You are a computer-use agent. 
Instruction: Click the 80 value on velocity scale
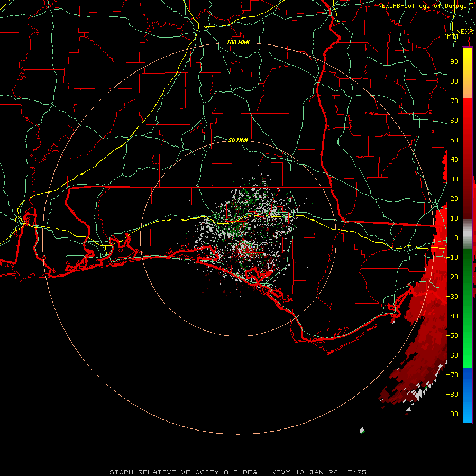pyautogui.click(x=454, y=81)
